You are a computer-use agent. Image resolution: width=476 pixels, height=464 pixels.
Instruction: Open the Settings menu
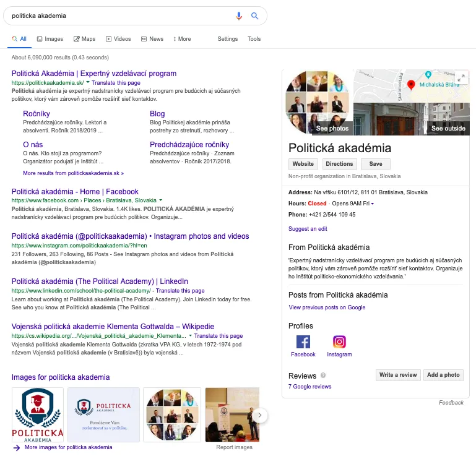[x=227, y=39]
